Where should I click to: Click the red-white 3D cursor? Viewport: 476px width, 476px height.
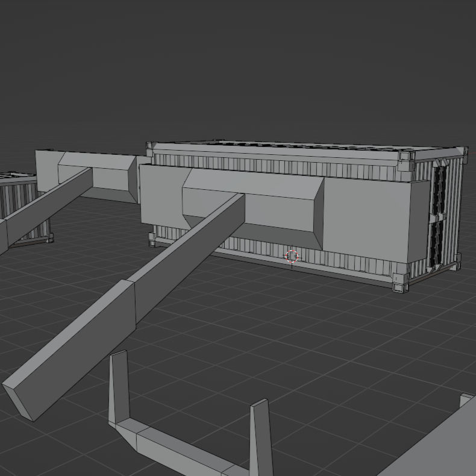(x=292, y=257)
